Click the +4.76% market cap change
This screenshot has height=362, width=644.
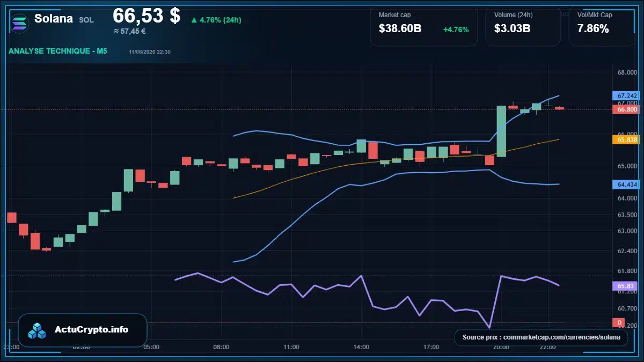(x=456, y=29)
